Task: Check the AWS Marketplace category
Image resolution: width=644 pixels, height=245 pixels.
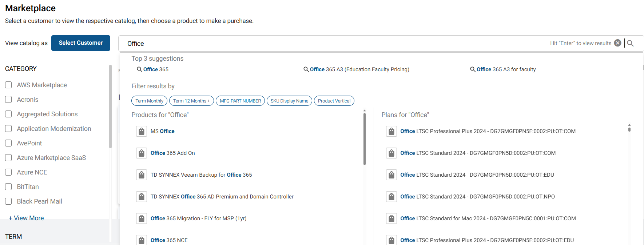Action: click(x=8, y=85)
